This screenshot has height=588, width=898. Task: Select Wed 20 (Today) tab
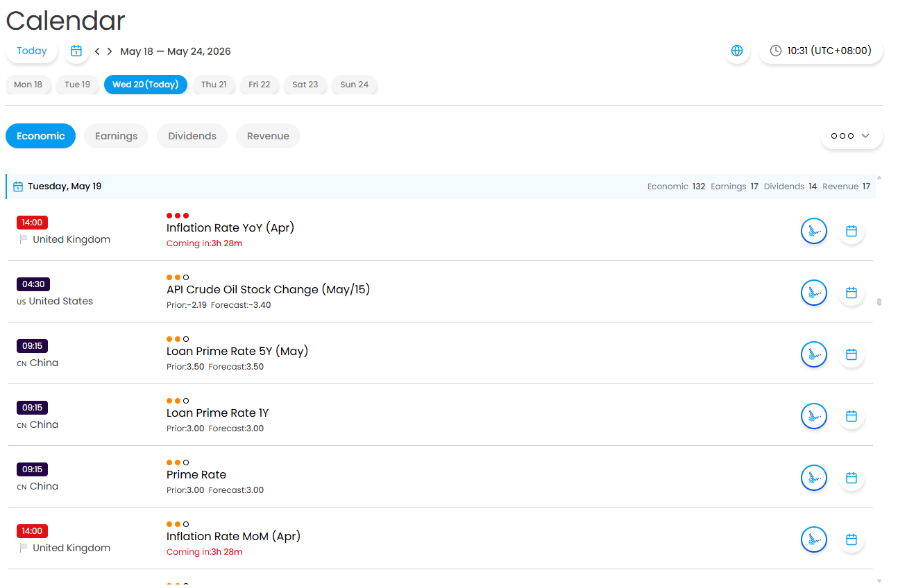click(x=146, y=85)
